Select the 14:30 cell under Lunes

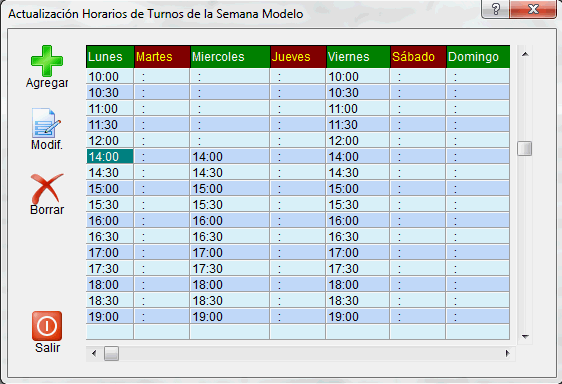tap(110, 173)
